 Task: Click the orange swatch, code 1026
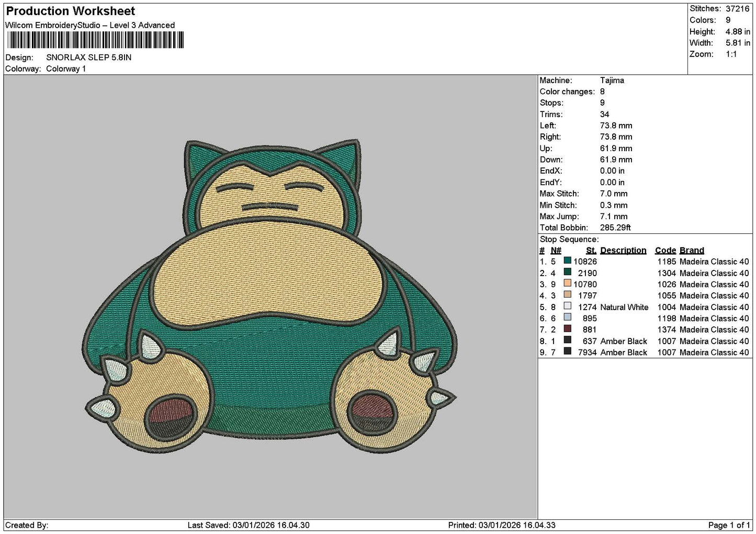click(x=567, y=283)
